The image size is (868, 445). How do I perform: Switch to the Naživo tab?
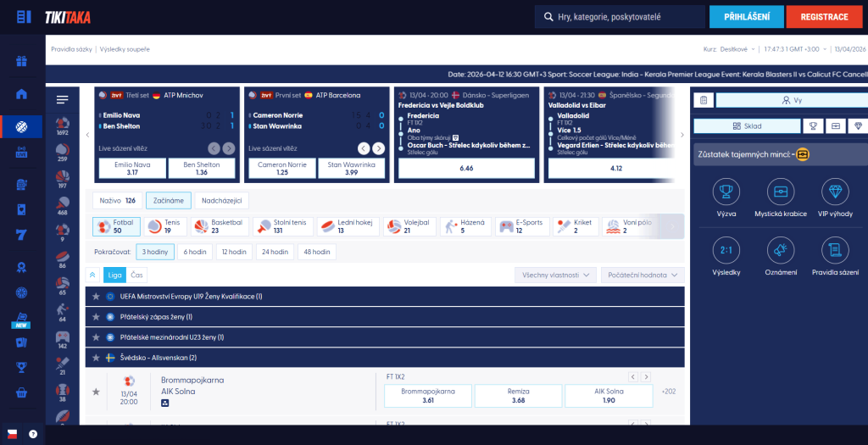tap(117, 201)
